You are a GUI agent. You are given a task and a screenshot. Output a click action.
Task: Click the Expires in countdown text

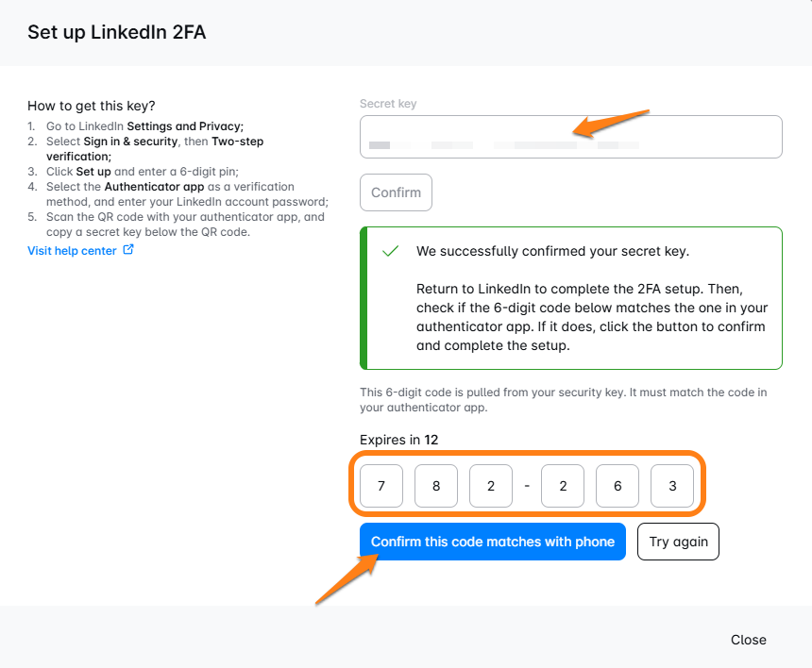[398, 440]
